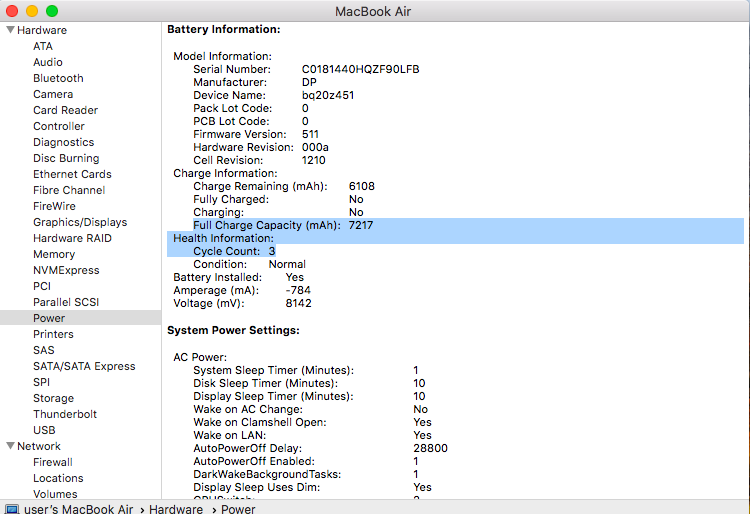Screen dimensions: 750x514
Task: Click Hardware in the bottom path bar
Action: click(176, 509)
